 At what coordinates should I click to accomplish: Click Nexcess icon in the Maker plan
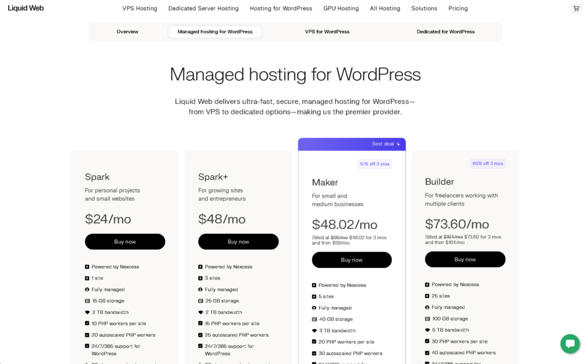[314, 285]
